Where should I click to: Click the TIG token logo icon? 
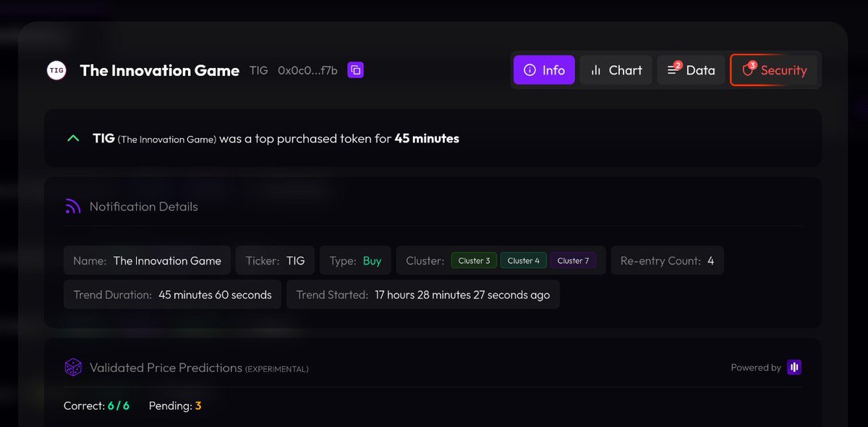(56, 70)
